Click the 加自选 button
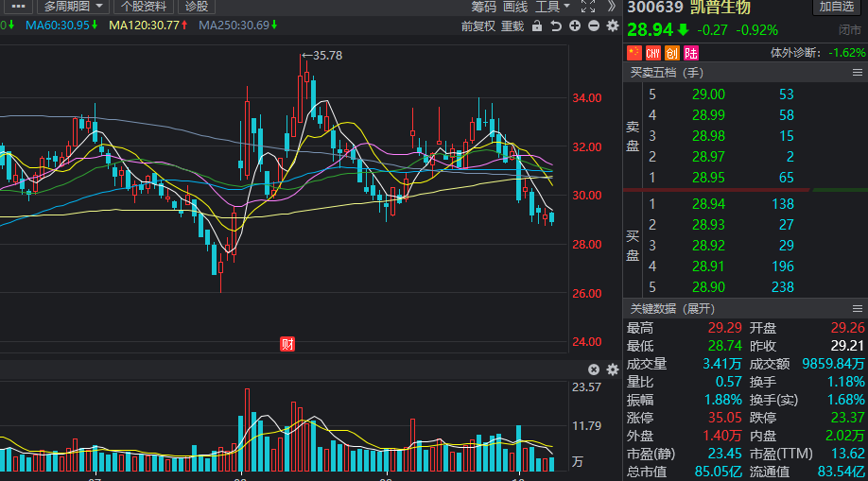 point(837,6)
